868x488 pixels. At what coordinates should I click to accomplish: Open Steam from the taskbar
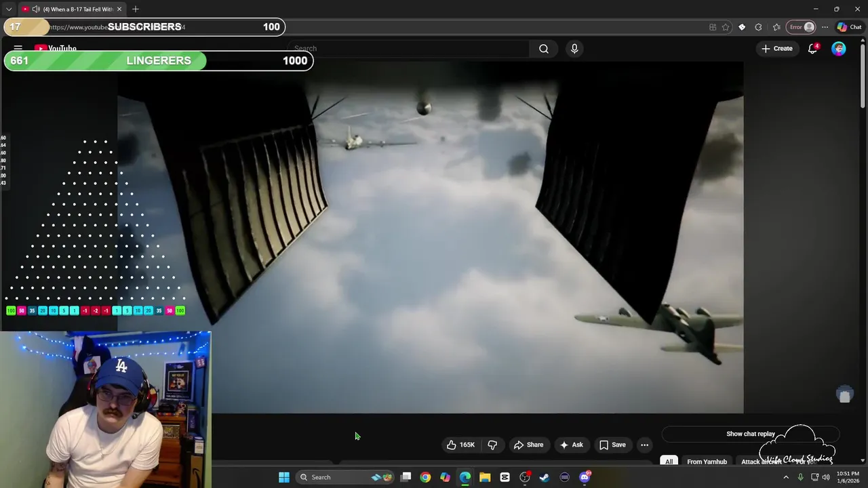tap(544, 477)
